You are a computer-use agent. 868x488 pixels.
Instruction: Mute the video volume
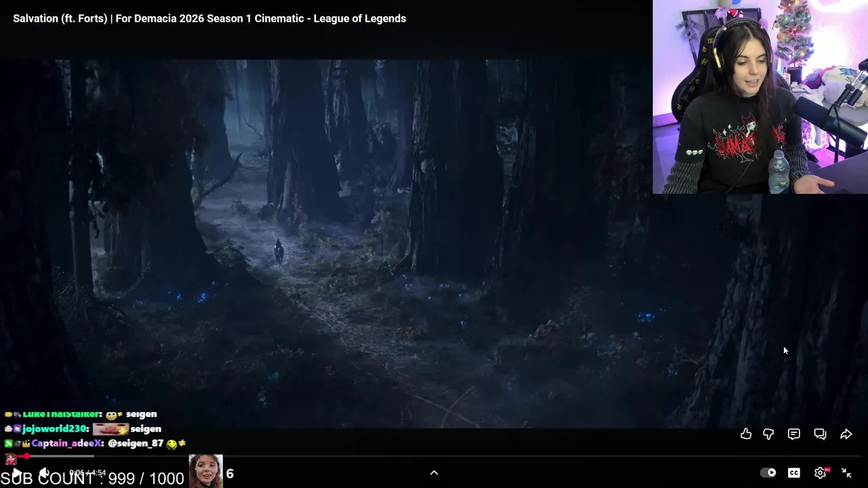(x=43, y=472)
